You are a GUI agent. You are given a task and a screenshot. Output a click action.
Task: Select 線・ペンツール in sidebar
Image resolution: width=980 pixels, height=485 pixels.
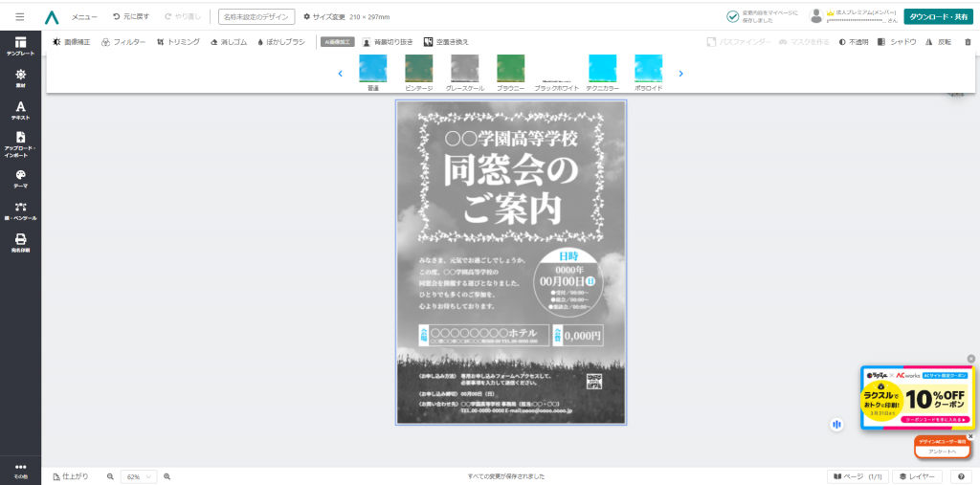point(21,211)
